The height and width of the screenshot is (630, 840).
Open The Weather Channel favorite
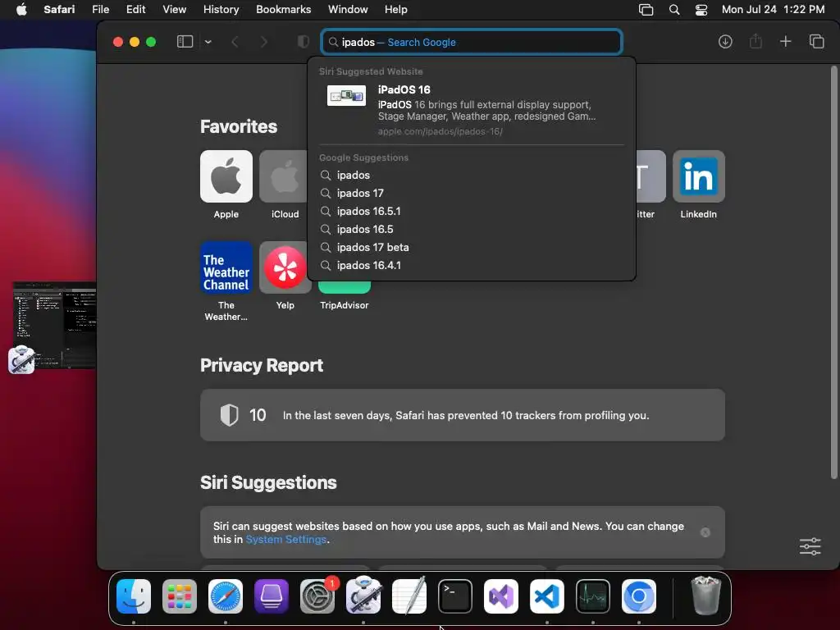[226, 267]
